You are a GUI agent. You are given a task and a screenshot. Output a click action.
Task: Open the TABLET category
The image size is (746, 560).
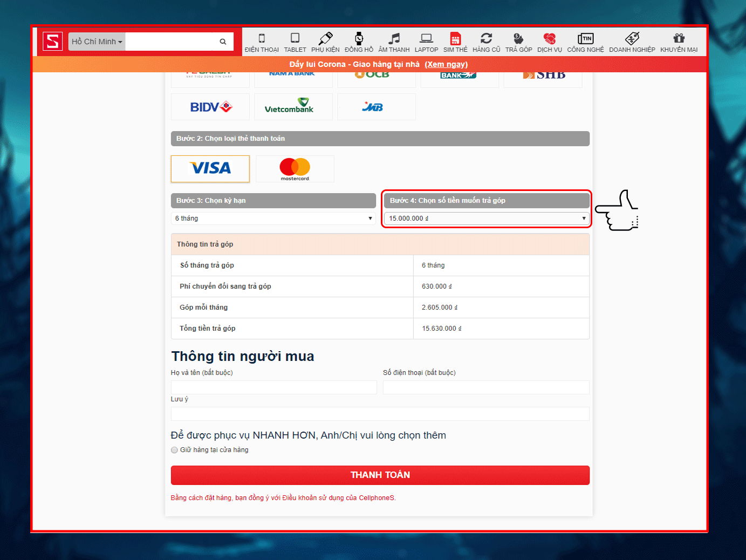coord(295,43)
